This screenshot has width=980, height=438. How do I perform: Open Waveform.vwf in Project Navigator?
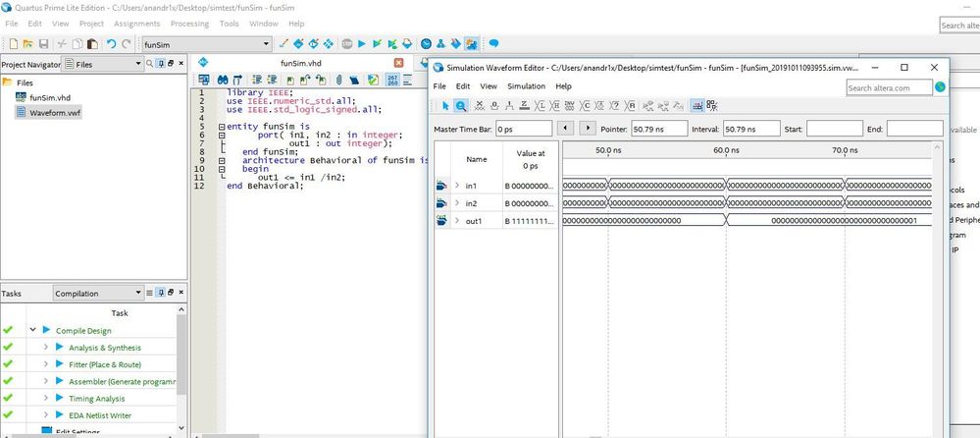(x=54, y=112)
